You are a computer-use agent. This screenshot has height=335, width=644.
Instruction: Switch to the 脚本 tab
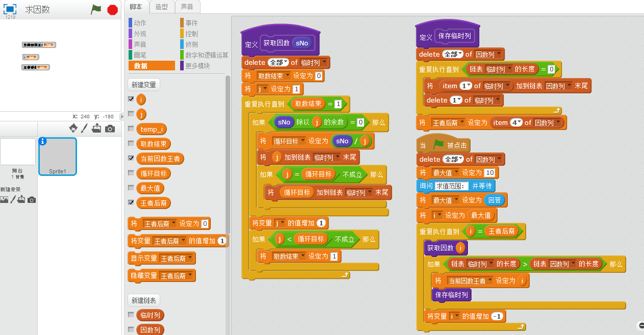tap(136, 6)
